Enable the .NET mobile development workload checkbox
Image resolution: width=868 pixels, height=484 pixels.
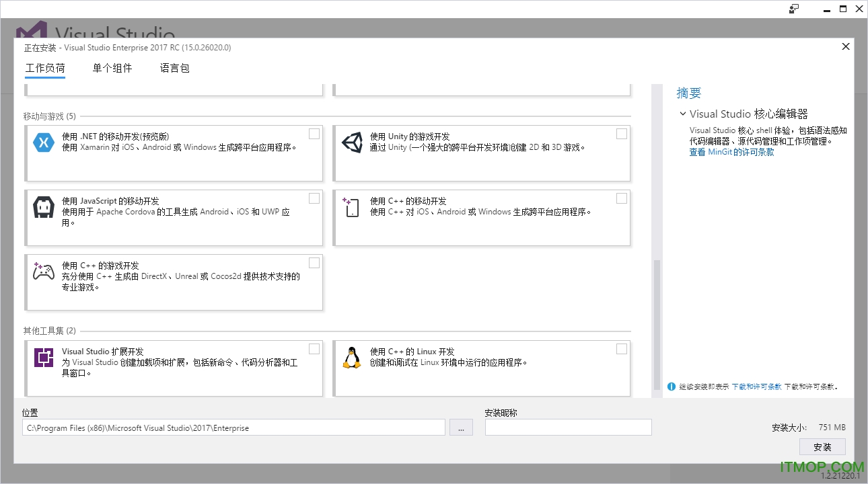click(314, 134)
